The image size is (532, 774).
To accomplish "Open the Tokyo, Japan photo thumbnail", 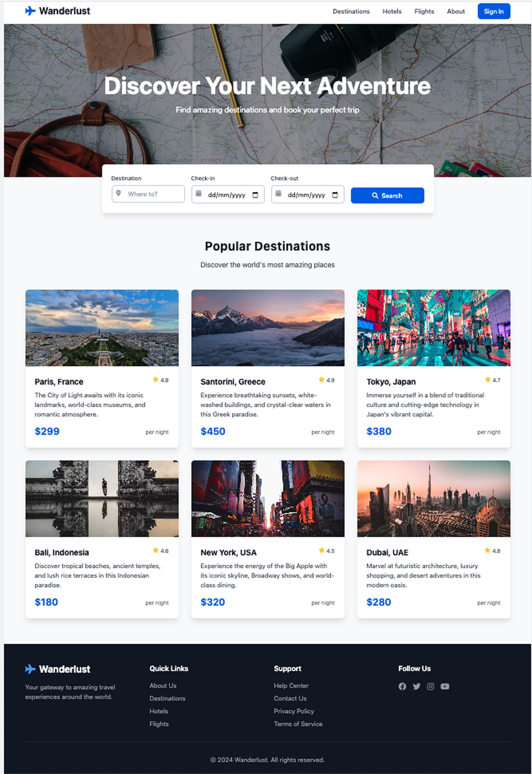I will [x=433, y=328].
